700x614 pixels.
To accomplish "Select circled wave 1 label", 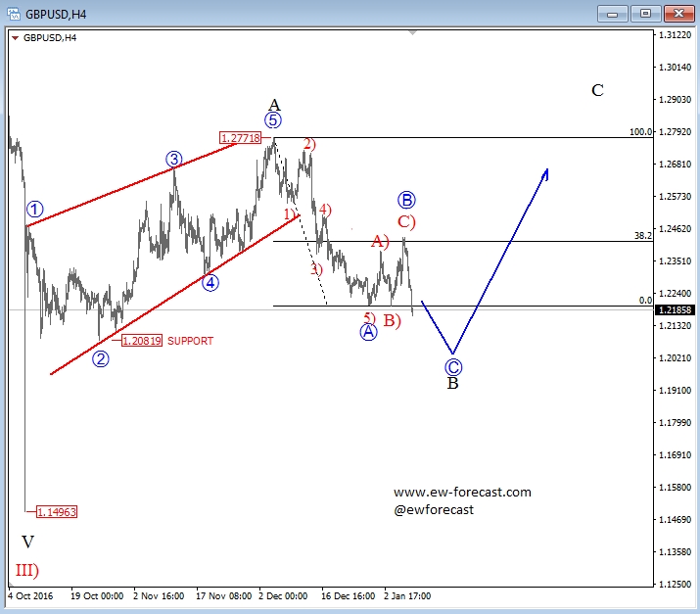I will [35, 209].
